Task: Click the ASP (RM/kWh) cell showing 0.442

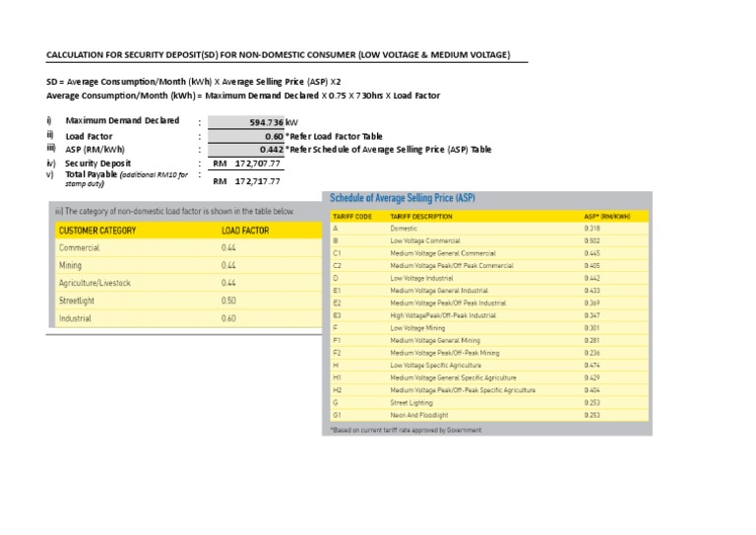Action: tap(246, 150)
